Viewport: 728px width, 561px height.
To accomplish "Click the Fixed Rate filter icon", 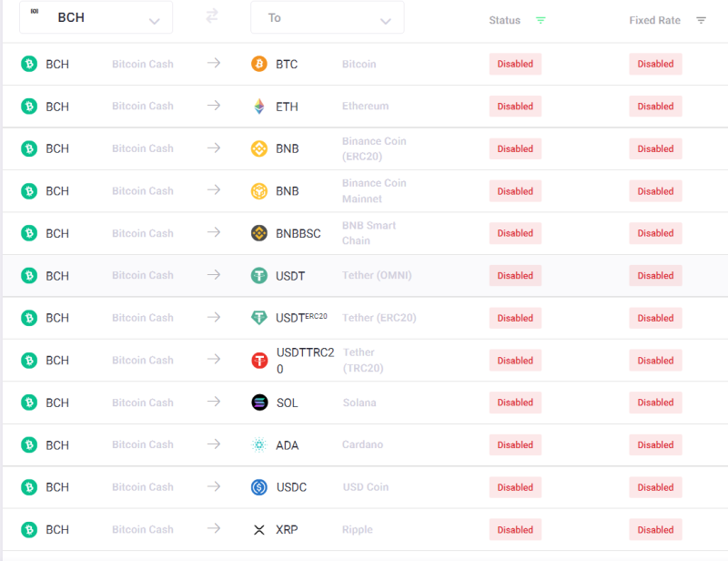I will pyautogui.click(x=701, y=20).
